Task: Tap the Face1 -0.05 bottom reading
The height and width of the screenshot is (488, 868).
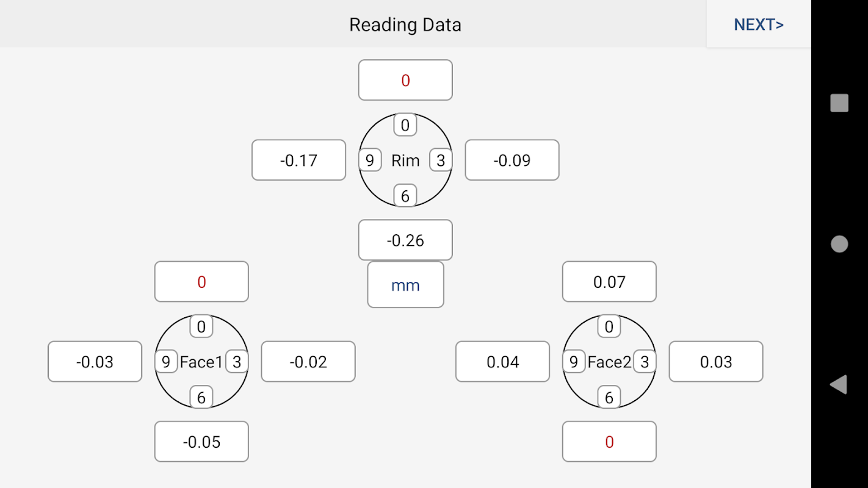Action: [201, 442]
